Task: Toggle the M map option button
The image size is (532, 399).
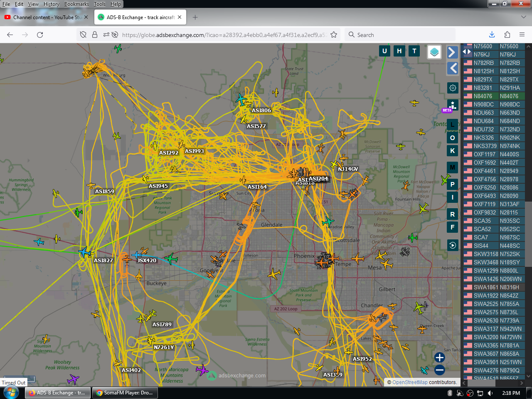Action: 453,167
